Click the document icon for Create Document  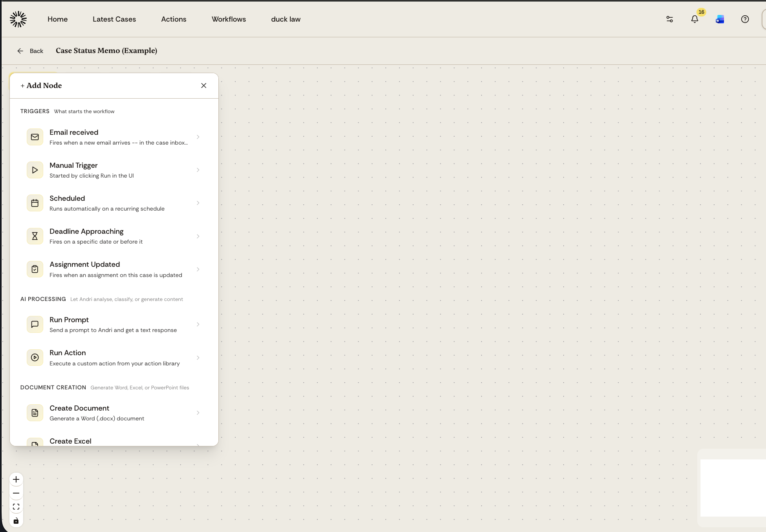[35, 413]
